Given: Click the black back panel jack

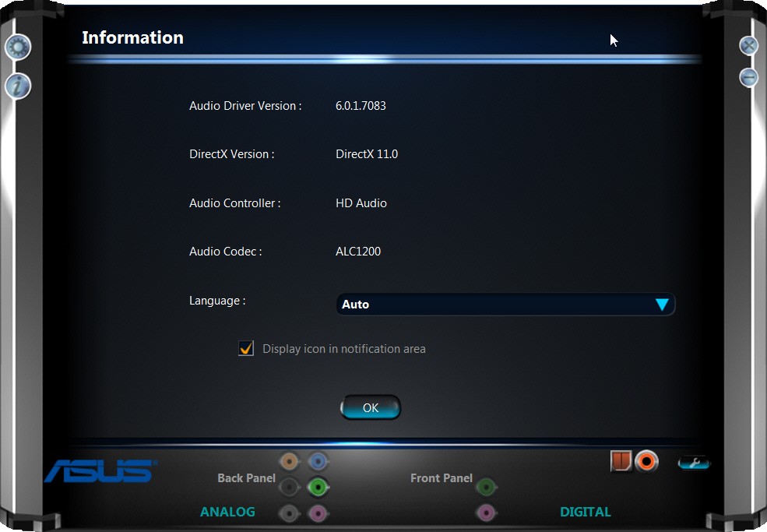Looking at the screenshot, I should pyautogui.click(x=290, y=487).
